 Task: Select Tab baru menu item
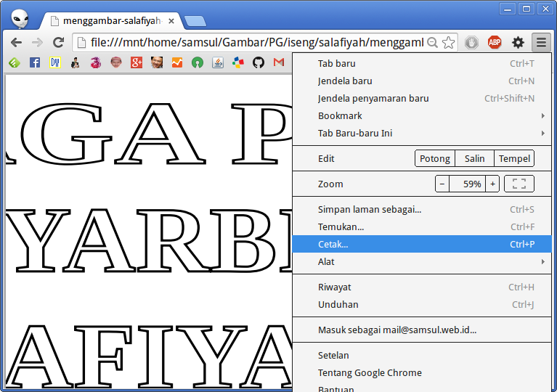422,64
